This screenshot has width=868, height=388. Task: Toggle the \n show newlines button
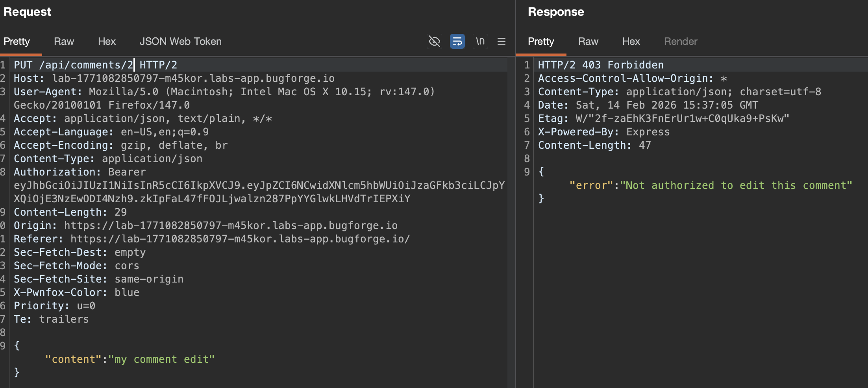(x=480, y=41)
